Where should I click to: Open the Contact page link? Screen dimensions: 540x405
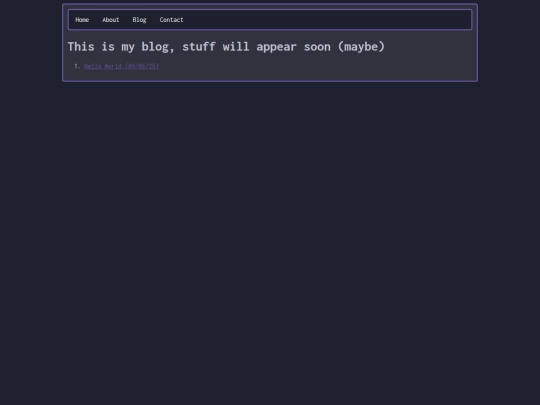pos(171,20)
